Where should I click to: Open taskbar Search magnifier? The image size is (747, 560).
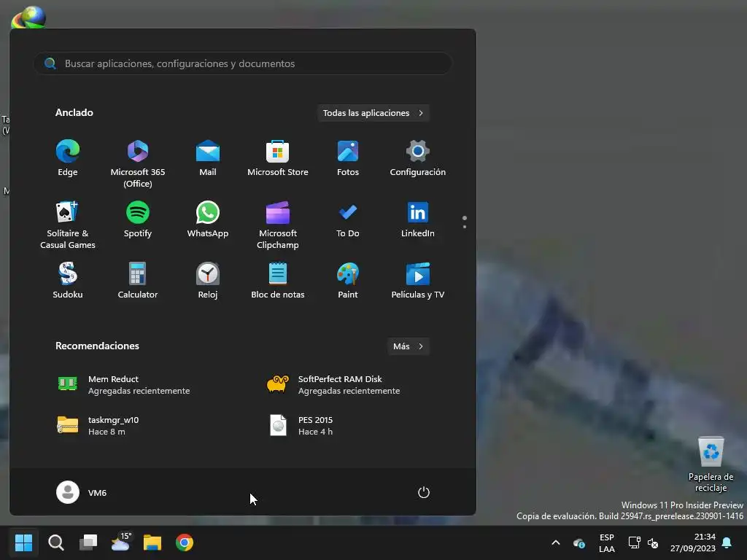click(55, 542)
